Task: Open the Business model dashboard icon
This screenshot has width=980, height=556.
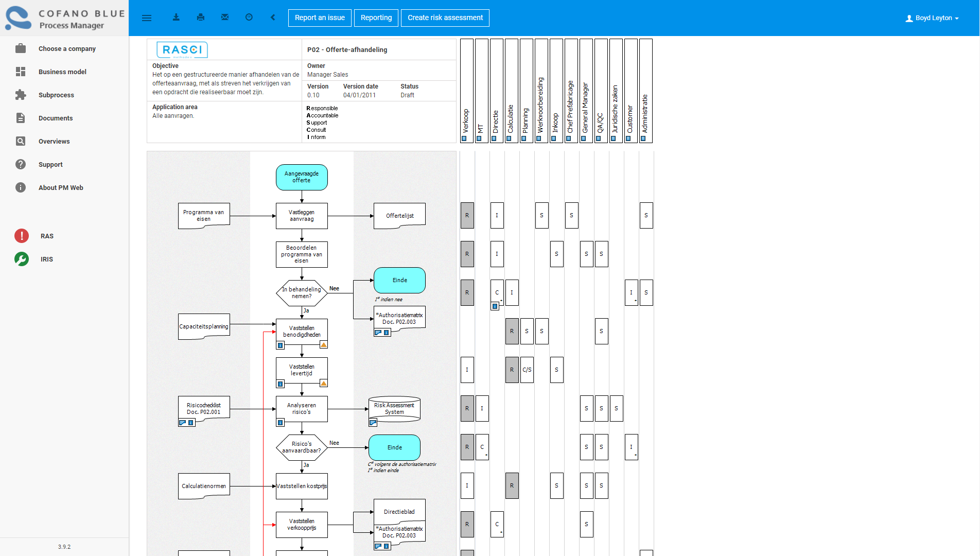Action: [x=21, y=72]
